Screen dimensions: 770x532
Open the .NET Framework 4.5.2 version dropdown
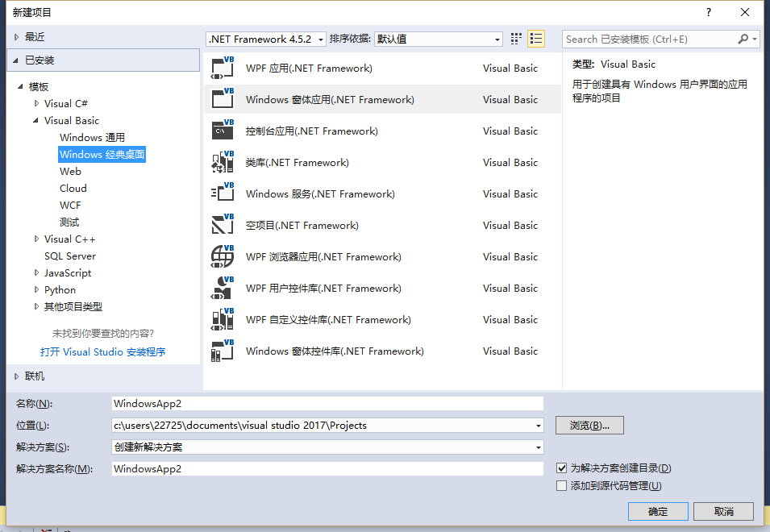click(x=266, y=39)
